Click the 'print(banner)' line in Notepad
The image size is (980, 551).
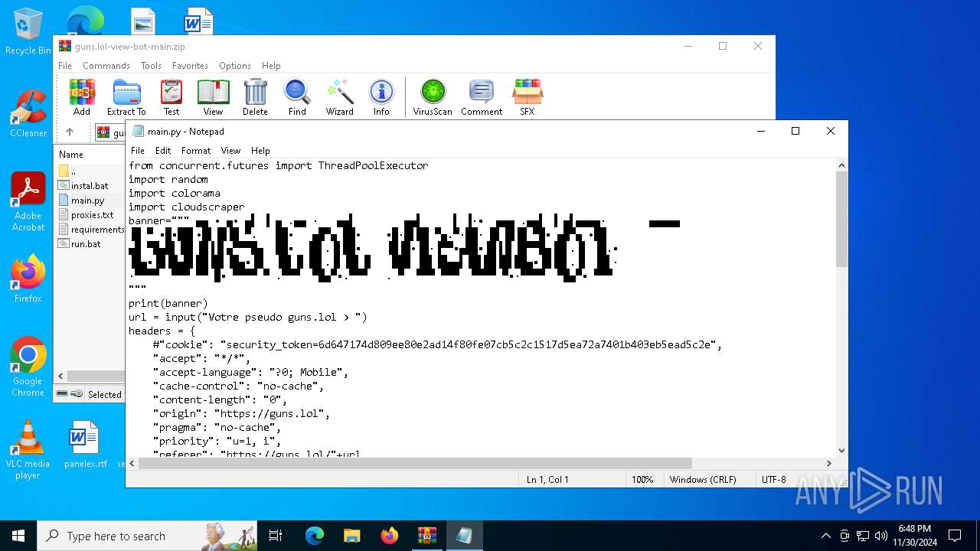pos(168,303)
